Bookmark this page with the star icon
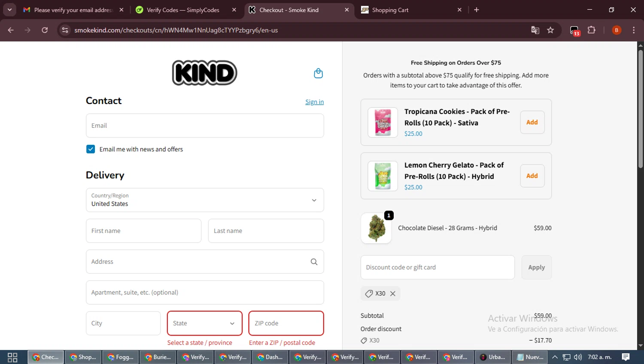The width and height of the screenshot is (644, 364). pyautogui.click(x=550, y=30)
